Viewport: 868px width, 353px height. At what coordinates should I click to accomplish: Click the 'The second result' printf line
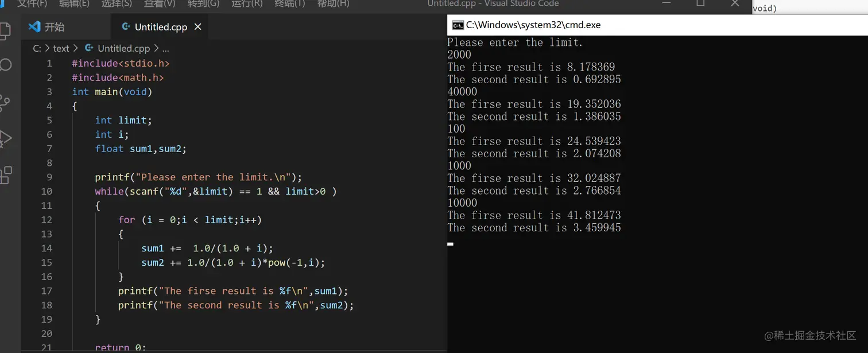(x=236, y=305)
